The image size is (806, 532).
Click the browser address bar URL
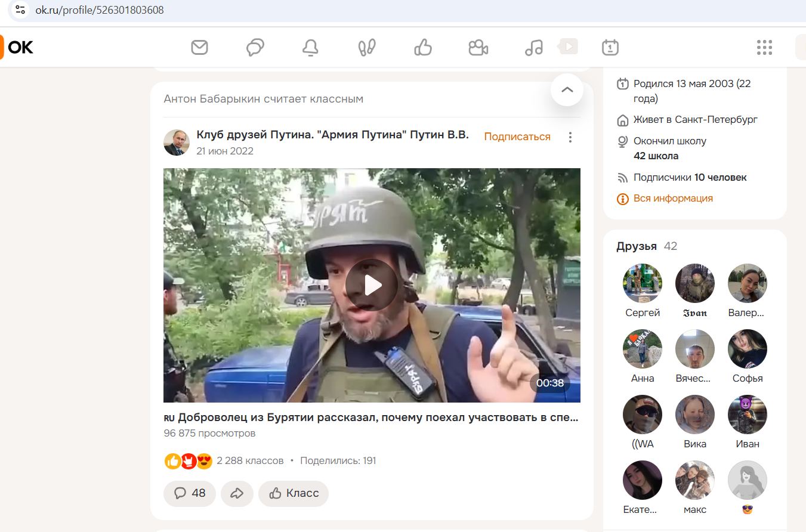99,10
